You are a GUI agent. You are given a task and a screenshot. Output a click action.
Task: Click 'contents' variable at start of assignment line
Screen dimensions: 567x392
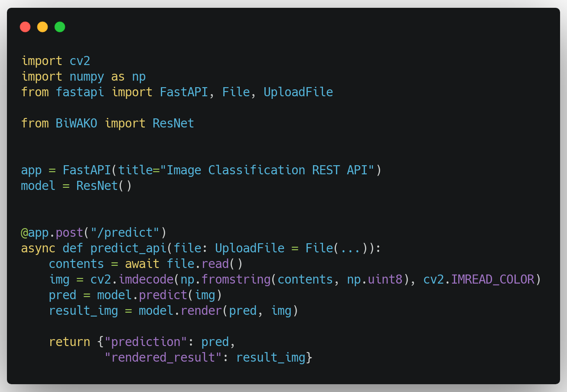(76, 264)
